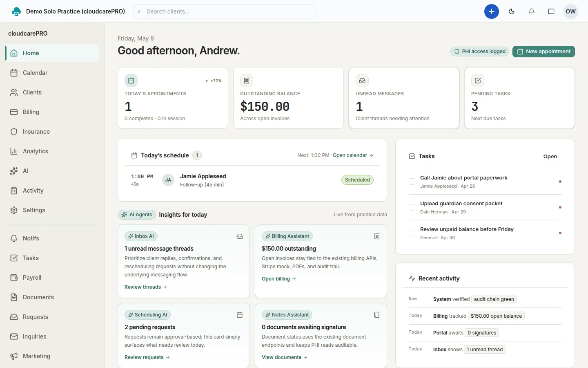Click the Documents file icon in the sidebar

(x=14, y=297)
